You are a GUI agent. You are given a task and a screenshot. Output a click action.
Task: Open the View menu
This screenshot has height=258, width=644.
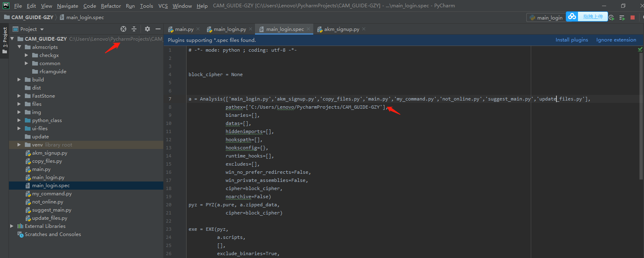[x=46, y=6]
